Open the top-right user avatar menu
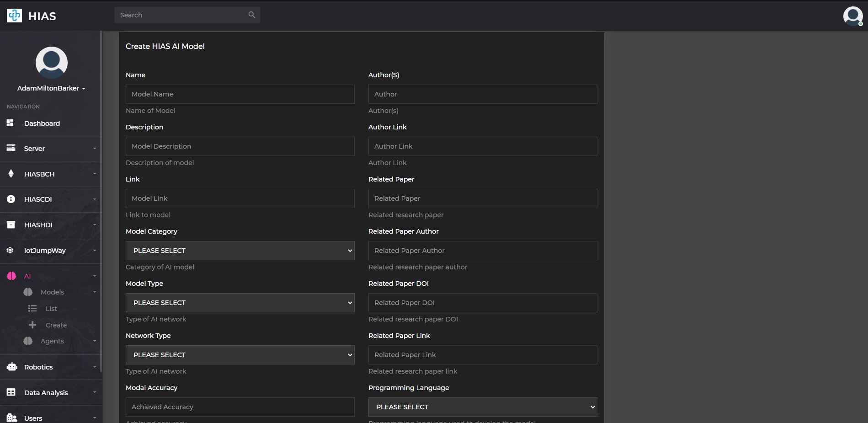Image resolution: width=868 pixels, height=423 pixels. click(853, 16)
